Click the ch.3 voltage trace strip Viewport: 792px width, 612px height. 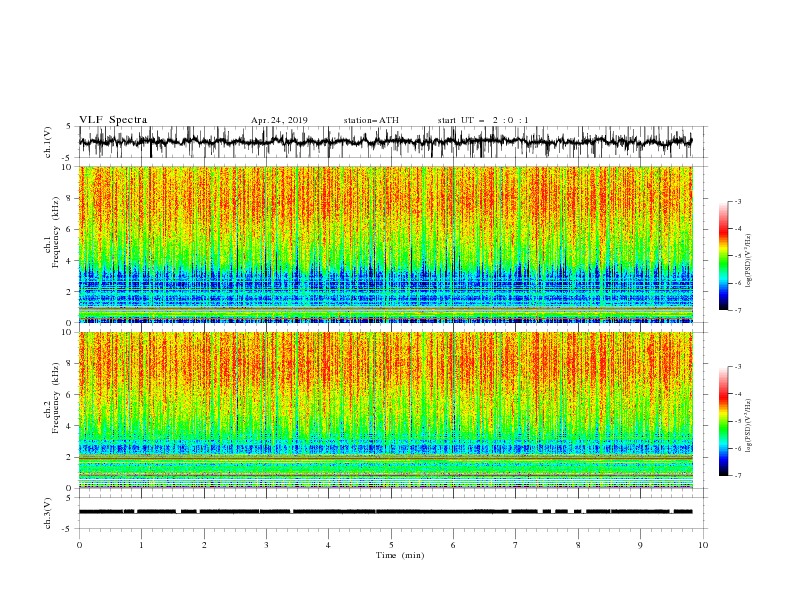tap(385, 512)
